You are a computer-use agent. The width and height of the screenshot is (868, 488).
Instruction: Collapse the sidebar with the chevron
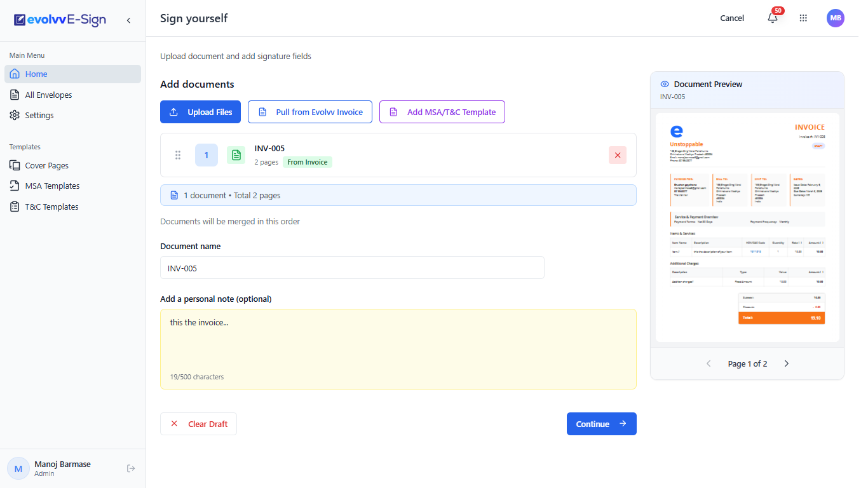128,20
